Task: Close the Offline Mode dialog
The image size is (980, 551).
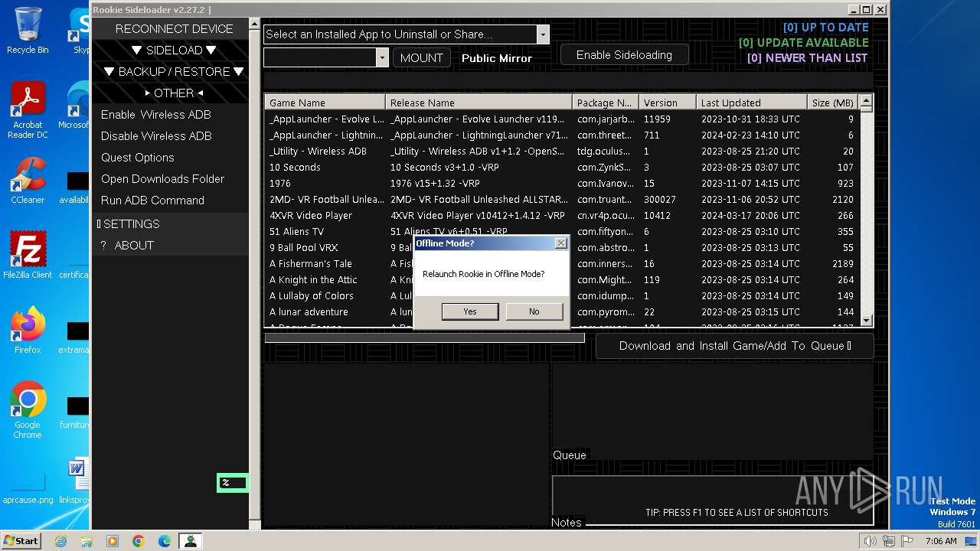Action: point(560,243)
